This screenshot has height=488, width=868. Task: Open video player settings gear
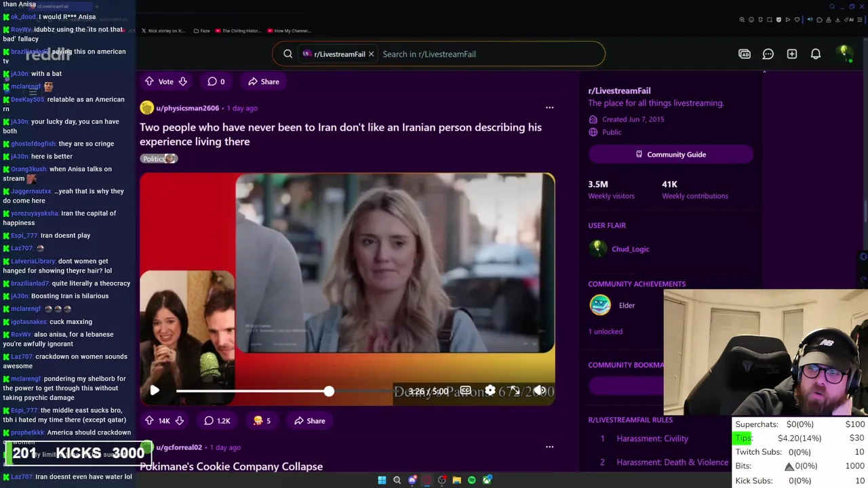click(x=490, y=390)
